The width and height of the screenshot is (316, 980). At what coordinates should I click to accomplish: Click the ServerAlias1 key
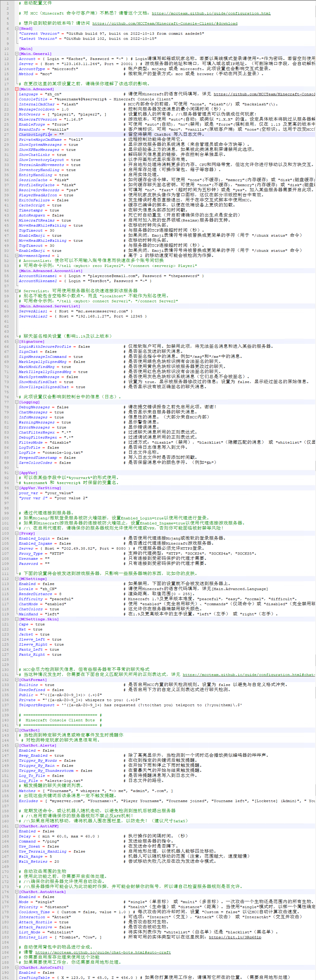point(33,311)
